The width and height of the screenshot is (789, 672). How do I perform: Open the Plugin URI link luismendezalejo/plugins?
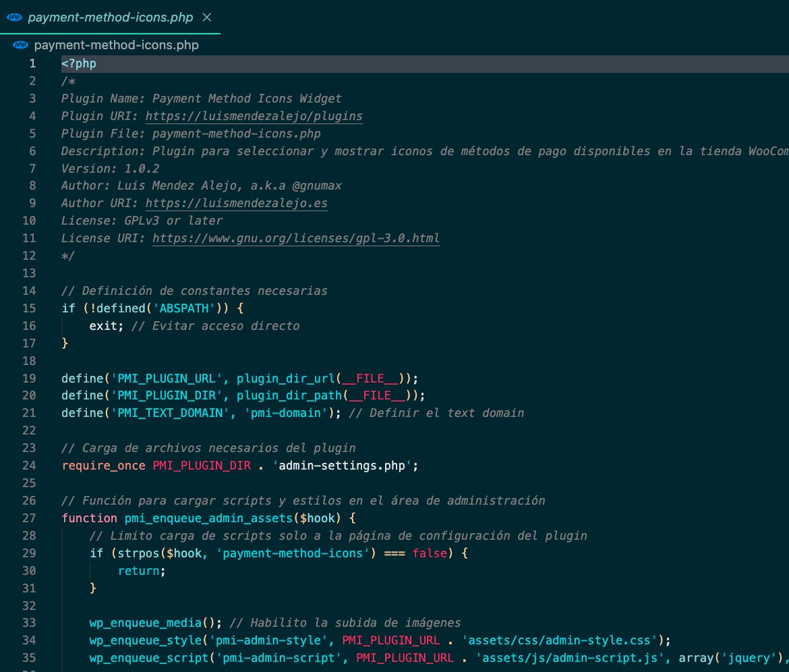[x=254, y=116]
